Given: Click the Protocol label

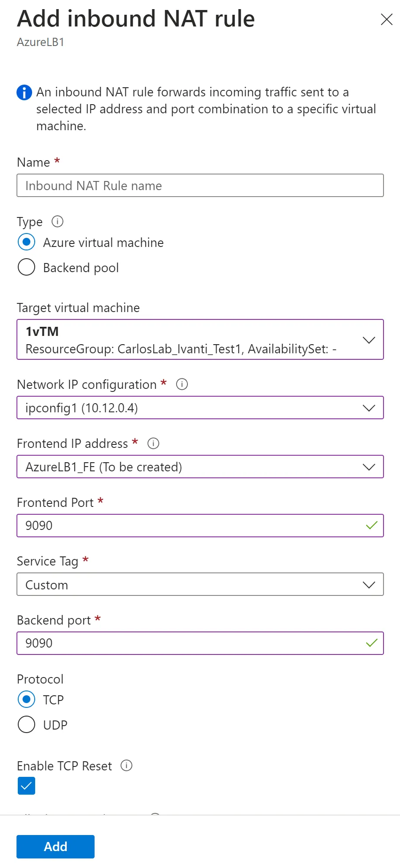Looking at the screenshot, I should tap(40, 679).
